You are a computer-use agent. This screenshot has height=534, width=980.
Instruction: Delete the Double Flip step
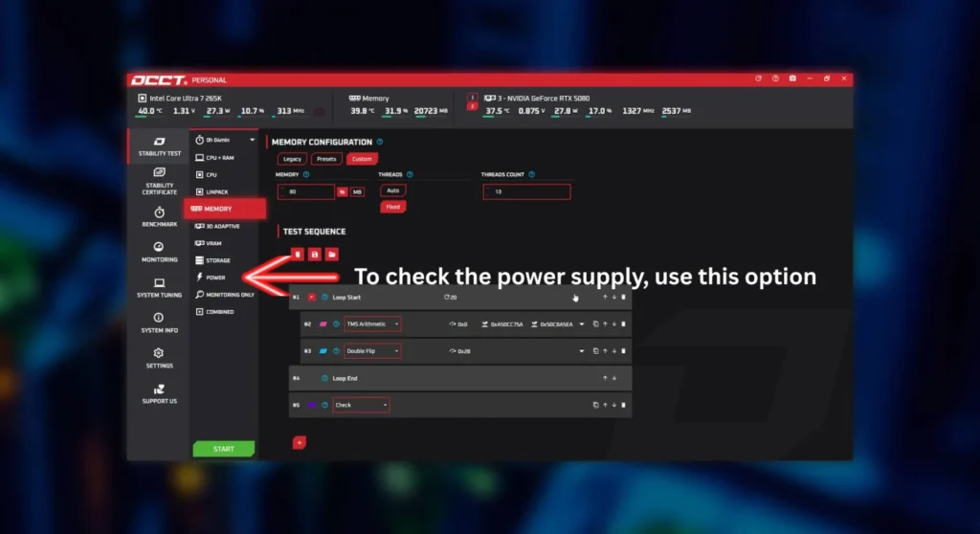pos(623,351)
